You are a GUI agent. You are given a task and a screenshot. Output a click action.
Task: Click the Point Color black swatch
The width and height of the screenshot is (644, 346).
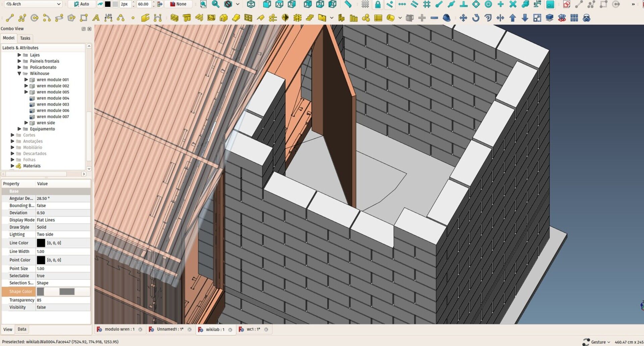click(41, 260)
